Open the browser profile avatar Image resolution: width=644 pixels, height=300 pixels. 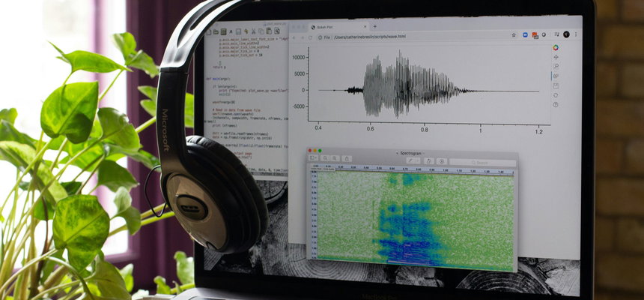[x=566, y=34]
